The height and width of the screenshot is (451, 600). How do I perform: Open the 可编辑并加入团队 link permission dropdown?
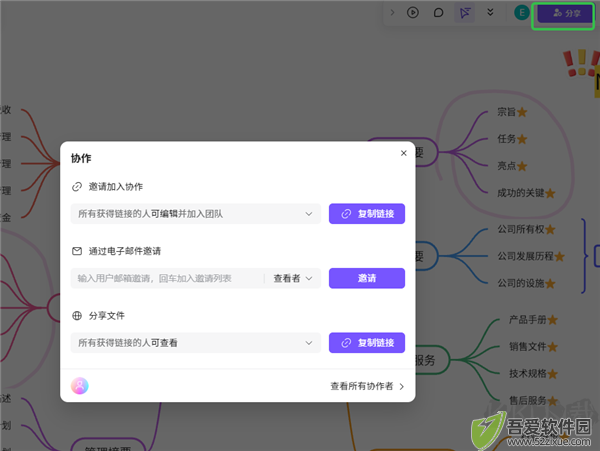click(196, 214)
